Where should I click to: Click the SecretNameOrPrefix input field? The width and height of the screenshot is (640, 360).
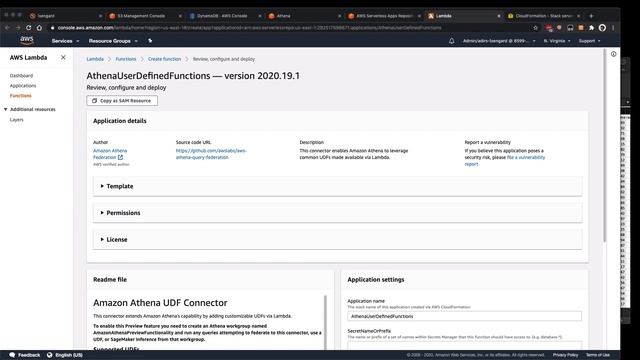click(x=464, y=345)
